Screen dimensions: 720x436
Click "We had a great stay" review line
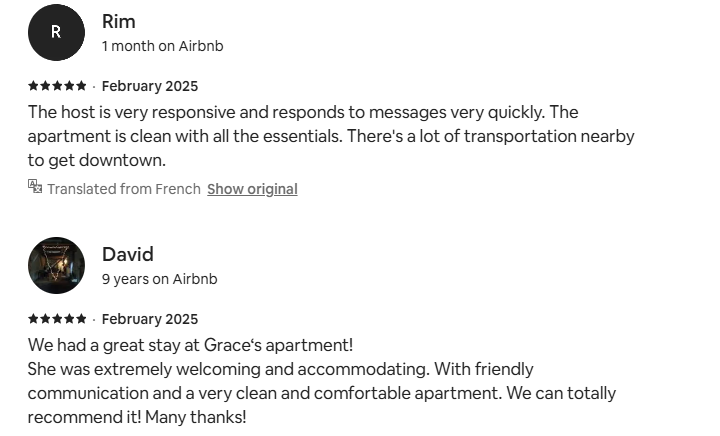click(x=190, y=345)
